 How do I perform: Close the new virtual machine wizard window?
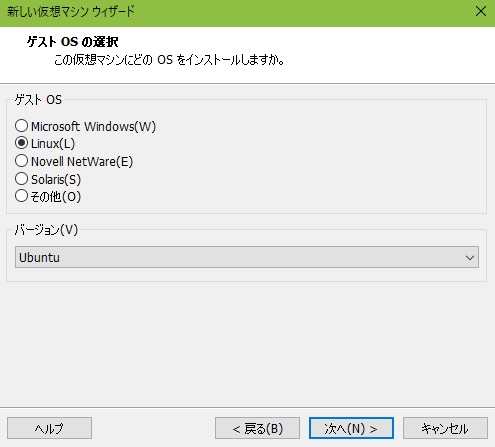click(481, 11)
